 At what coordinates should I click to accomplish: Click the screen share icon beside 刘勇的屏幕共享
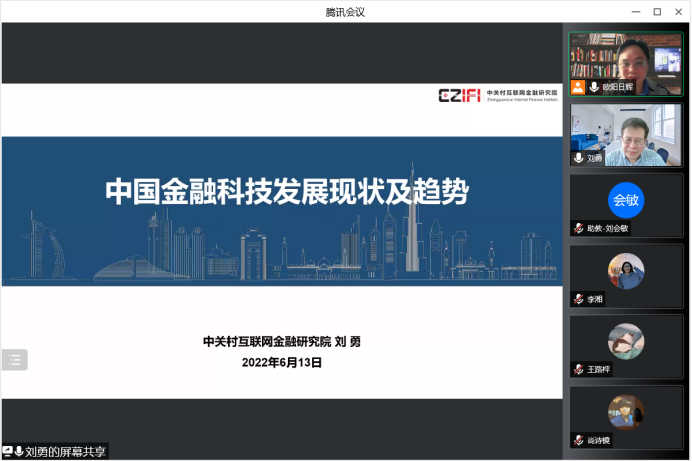(8, 452)
